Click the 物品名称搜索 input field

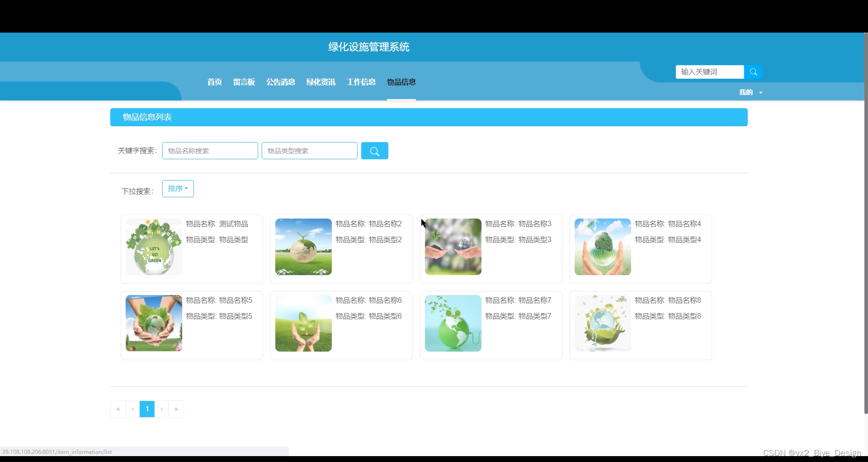(210, 150)
